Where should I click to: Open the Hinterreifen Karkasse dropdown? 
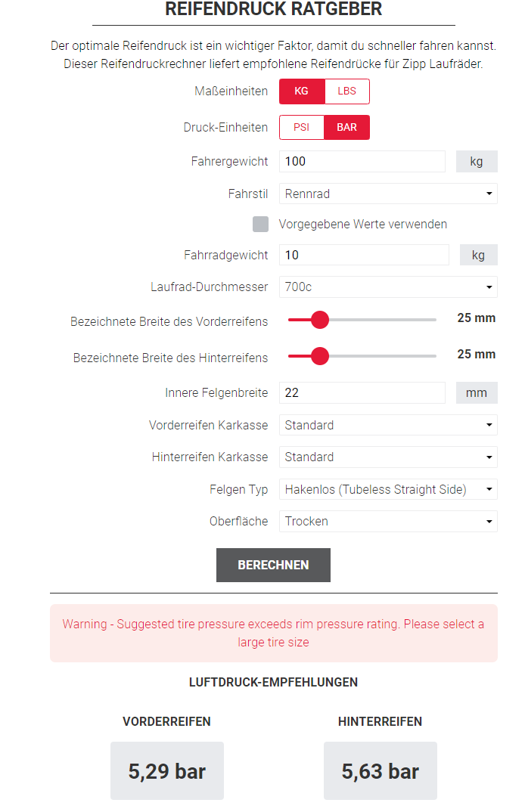tap(388, 457)
